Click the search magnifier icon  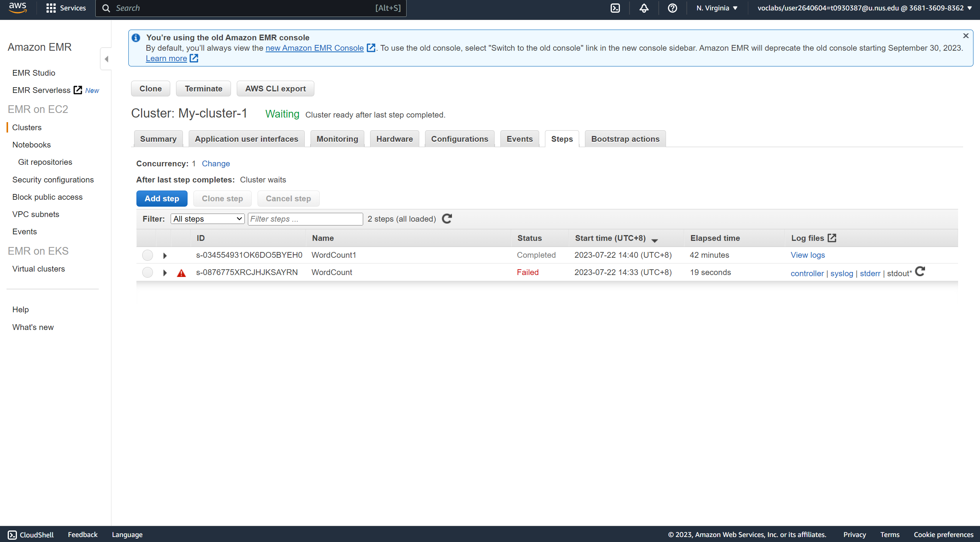click(x=106, y=8)
